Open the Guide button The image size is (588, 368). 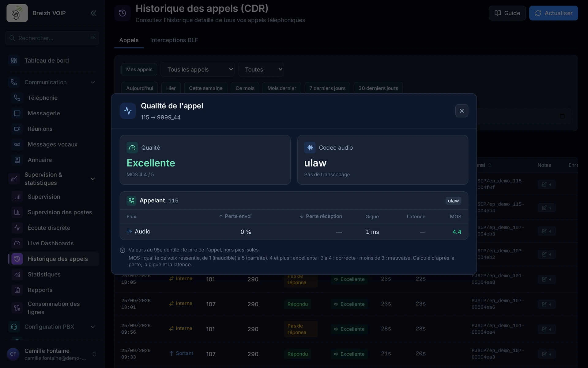coord(507,13)
